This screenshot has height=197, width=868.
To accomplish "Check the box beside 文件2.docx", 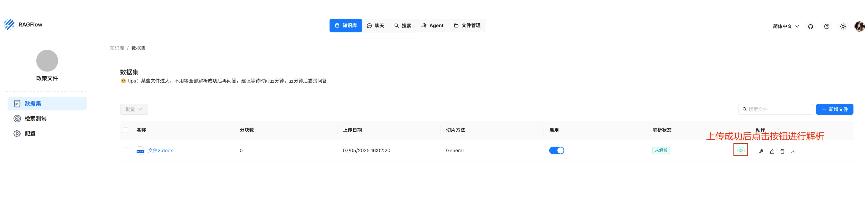I will coord(126,150).
